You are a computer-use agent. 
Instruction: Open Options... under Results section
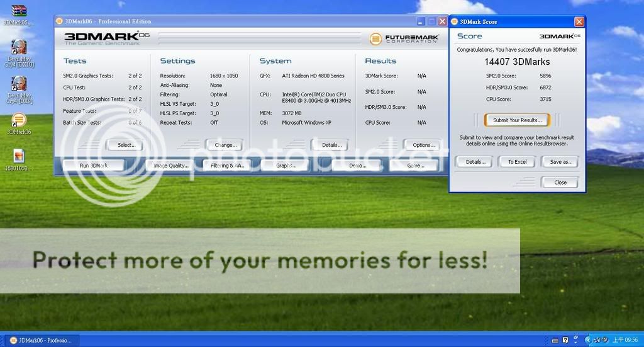pyautogui.click(x=423, y=145)
